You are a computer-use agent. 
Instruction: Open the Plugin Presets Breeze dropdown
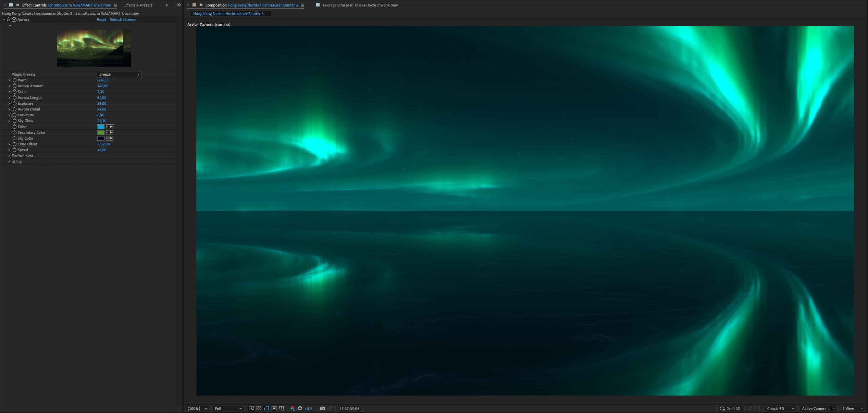pyautogui.click(x=119, y=74)
